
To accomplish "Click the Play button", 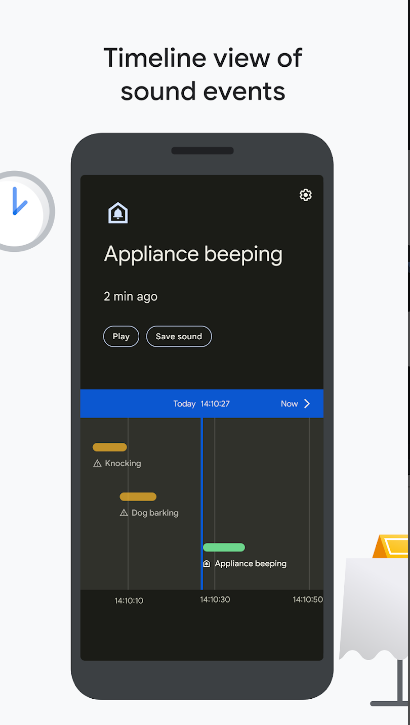I will [121, 337].
